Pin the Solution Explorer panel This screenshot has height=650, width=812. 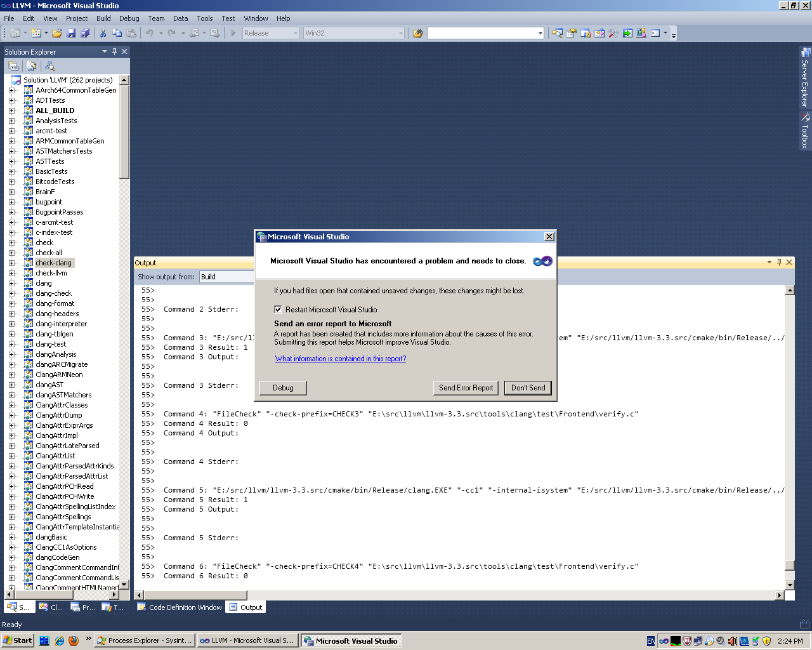click(x=114, y=51)
